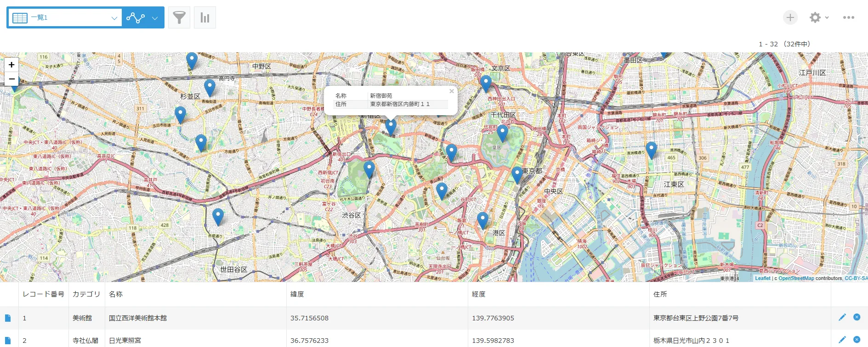Viewport: 868px width, 347px height.
Task: Sort by the 名称 column header
Action: pyautogui.click(x=116, y=294)
